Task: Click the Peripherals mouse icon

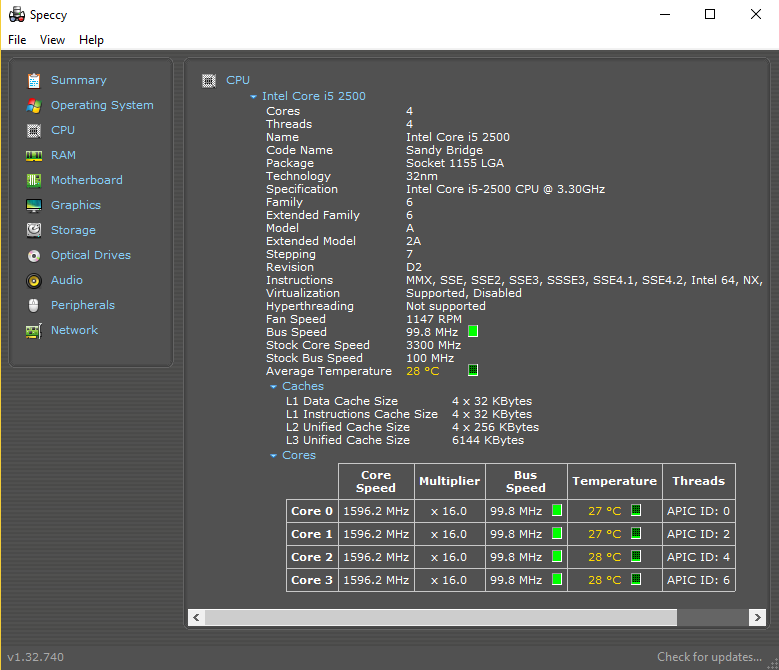Action: (x=34, y=305)
